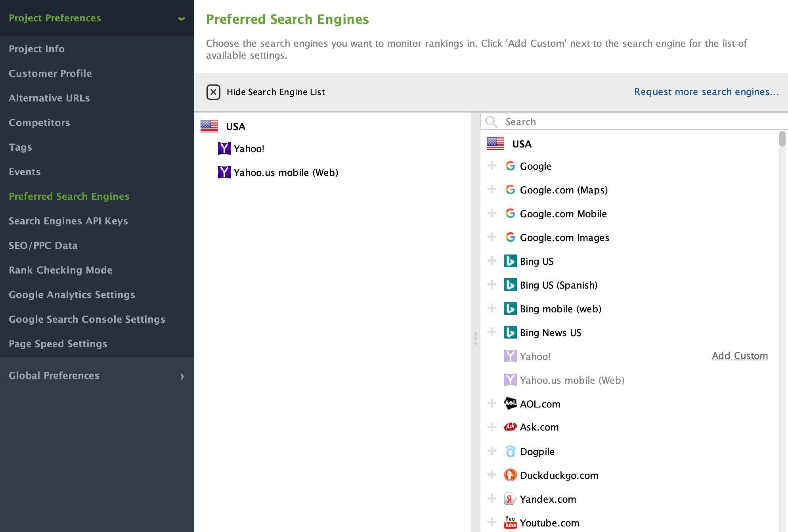Add Duckduckgo.com via its plus icon
788x532 pixels.
pyautogui.click(x=492, y=475)
